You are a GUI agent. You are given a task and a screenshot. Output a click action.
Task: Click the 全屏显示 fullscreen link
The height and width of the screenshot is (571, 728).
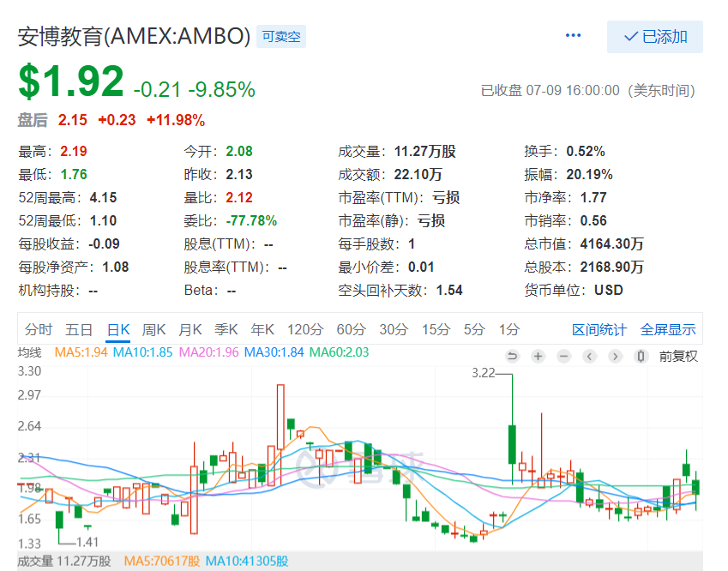click(x=668, y=329)
